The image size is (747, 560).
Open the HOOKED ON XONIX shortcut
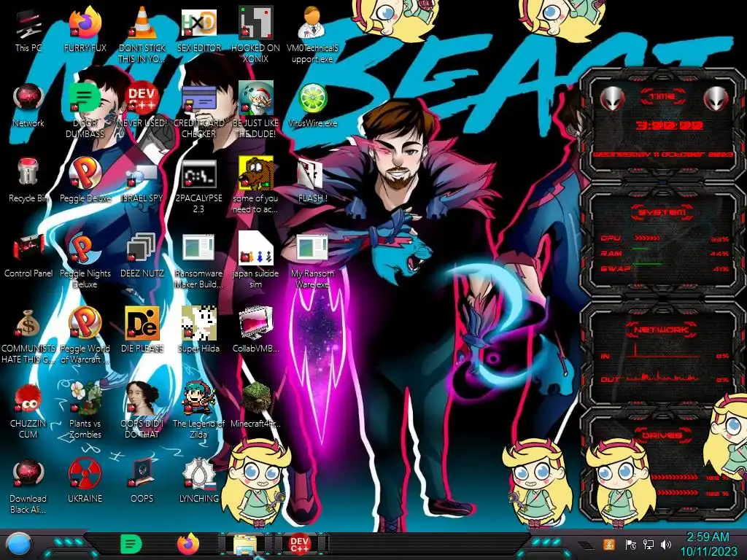(x=256, y=23)
